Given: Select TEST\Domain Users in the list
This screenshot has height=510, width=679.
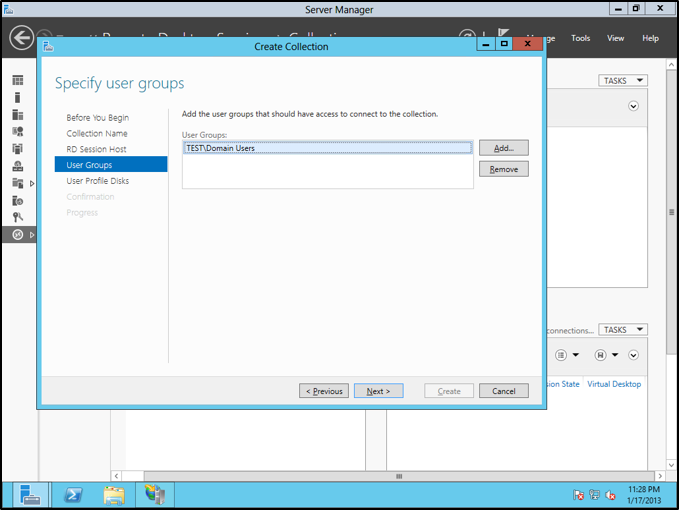Looking at the screenshot, I should pyautogui.click(x=327, y=148).
